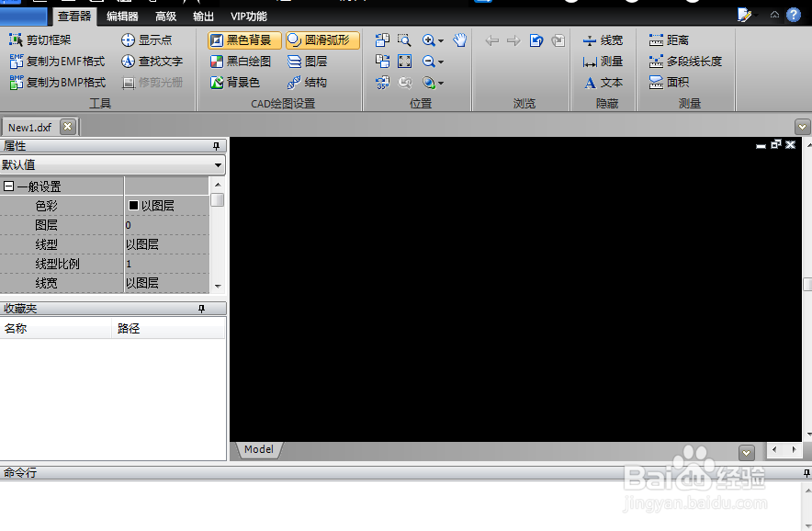Switch to VIP功能 ribbon tab
The width and height of the screenshot is (812, 531).
point(249,16)
